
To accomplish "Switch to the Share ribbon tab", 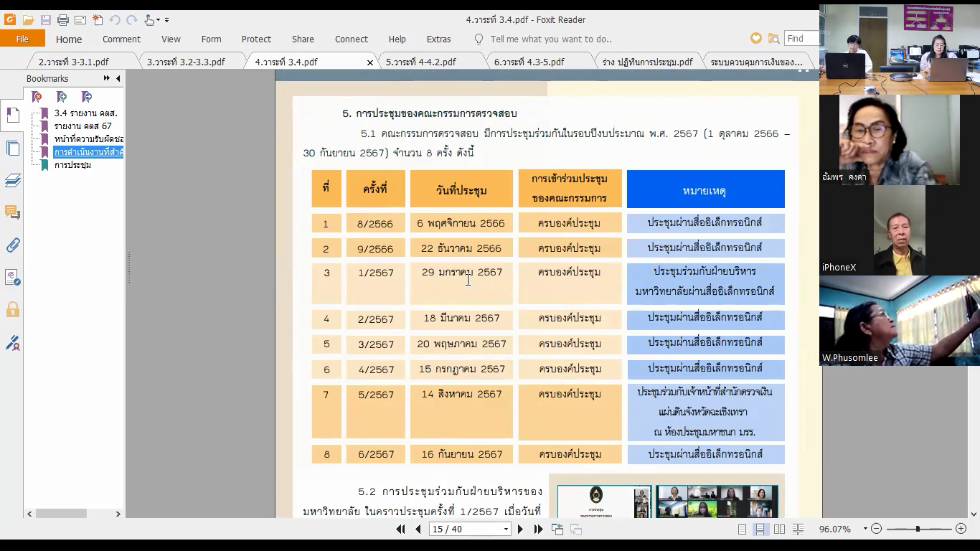I will [x=303, y=39].
